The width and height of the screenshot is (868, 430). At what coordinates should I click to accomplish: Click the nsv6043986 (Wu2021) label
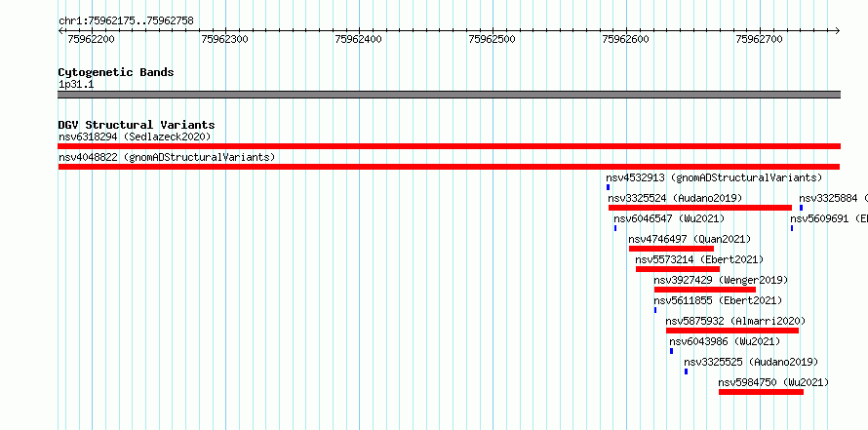pos(725,341)
